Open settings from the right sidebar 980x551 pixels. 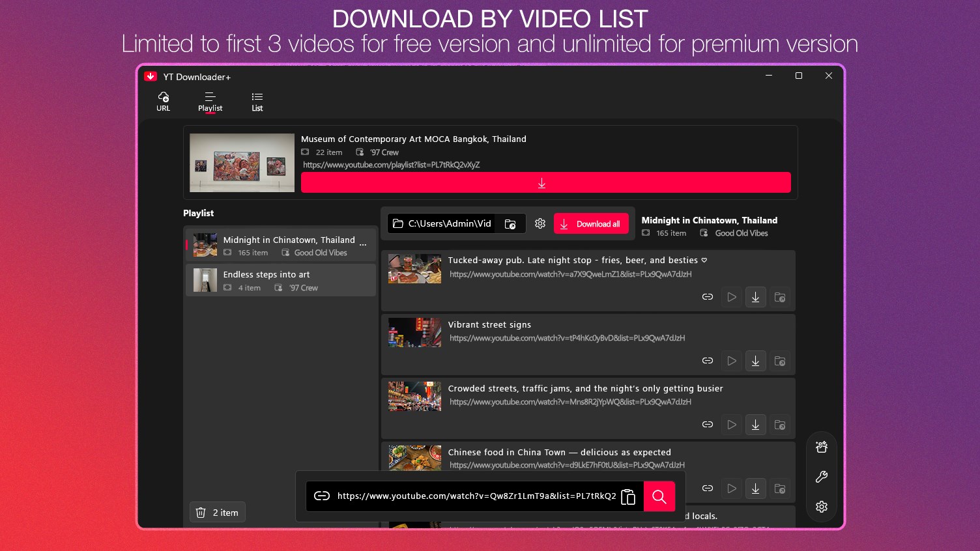tap(821, 506)
